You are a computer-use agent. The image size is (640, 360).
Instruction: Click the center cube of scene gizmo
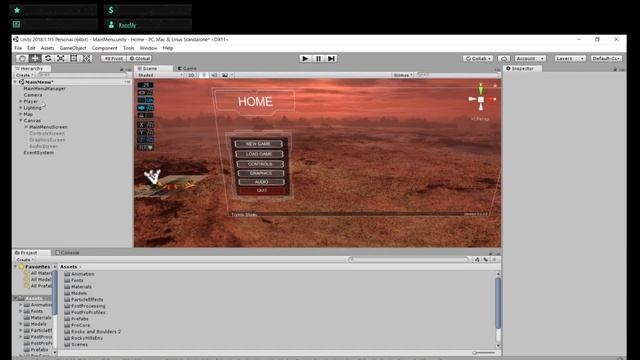tap(481, 100)
